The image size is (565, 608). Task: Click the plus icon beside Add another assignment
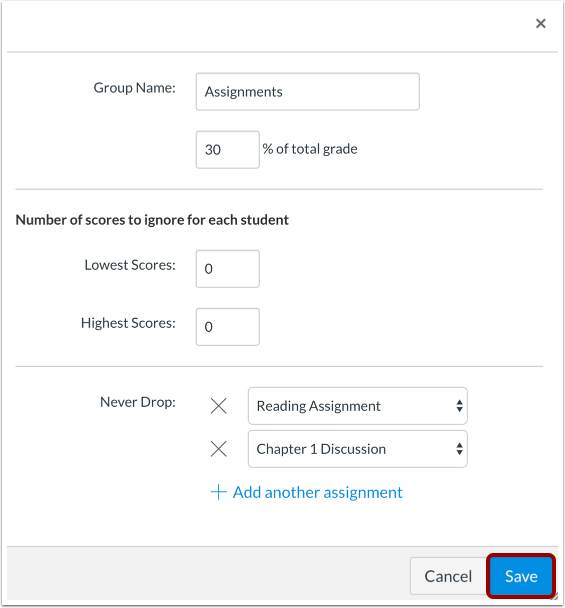pos(218,492)
